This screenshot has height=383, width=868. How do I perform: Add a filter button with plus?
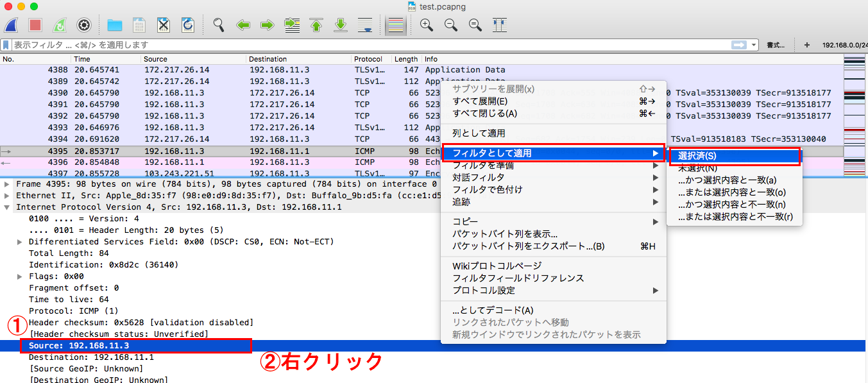pos(807,46)
